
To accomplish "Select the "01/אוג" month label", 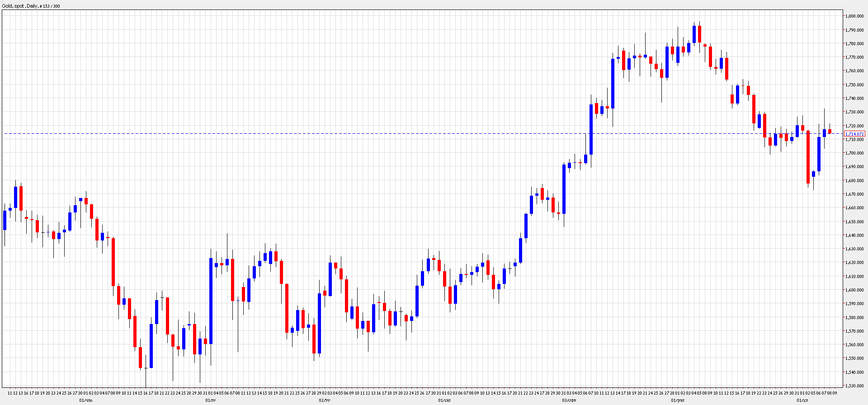I will [x=444, y=400].
